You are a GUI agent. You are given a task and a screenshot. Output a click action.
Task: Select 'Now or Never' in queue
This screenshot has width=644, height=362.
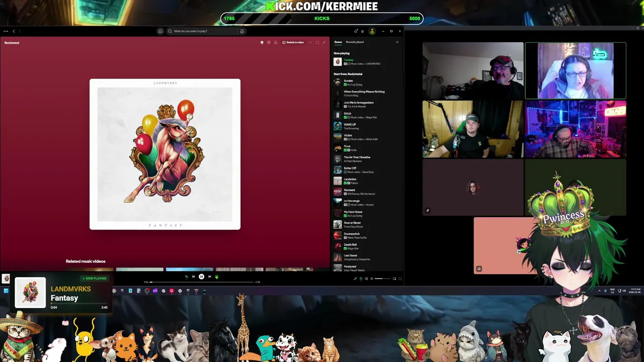click(367, 225)
